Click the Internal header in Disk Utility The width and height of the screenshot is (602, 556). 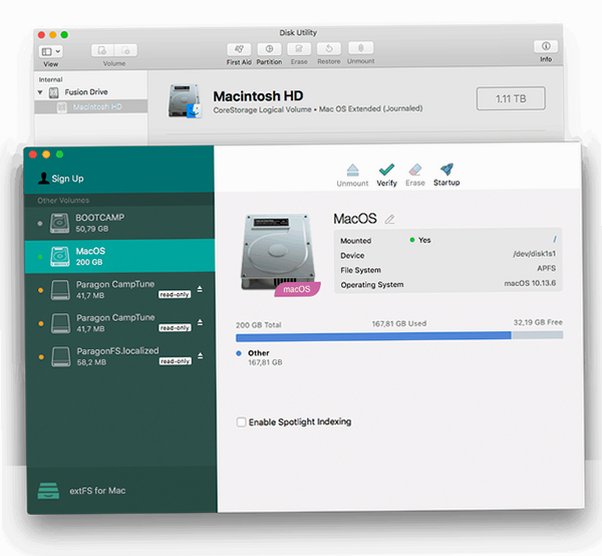coord(50,79)
